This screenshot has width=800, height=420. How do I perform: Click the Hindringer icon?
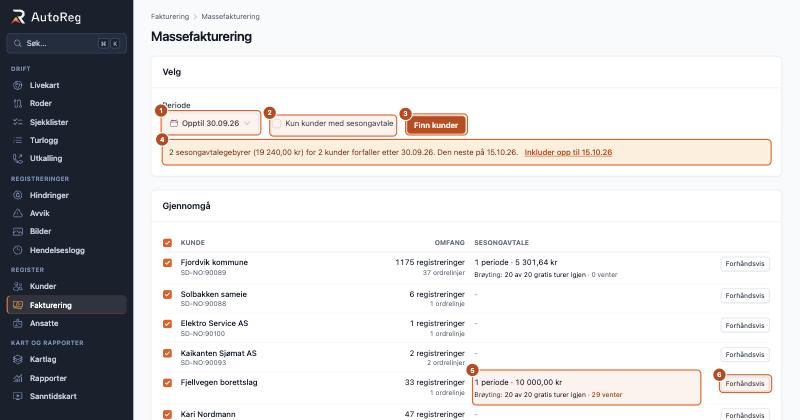pyautogui.click(x=18, y=195)
